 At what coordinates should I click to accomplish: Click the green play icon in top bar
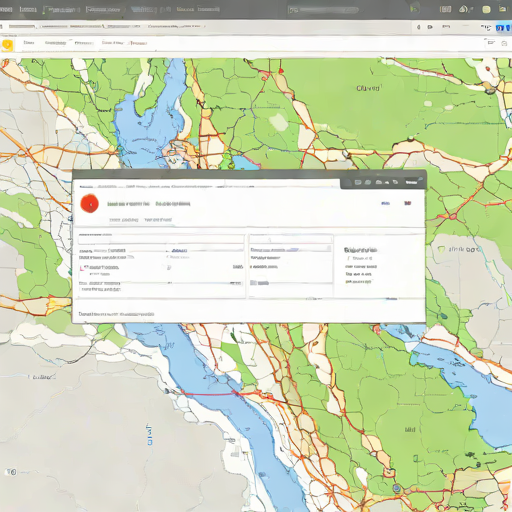(414, 9)
